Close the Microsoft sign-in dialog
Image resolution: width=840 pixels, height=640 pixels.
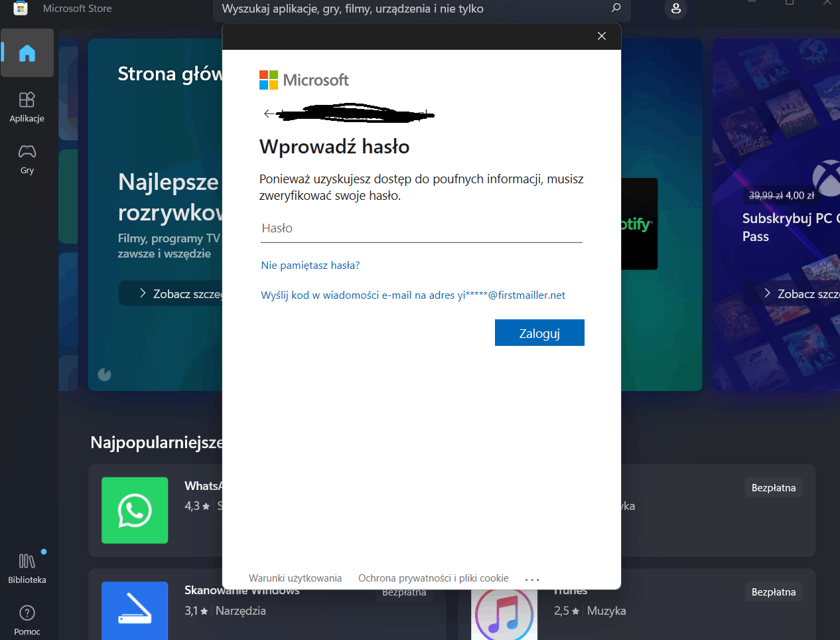click(x=602, y=36)
